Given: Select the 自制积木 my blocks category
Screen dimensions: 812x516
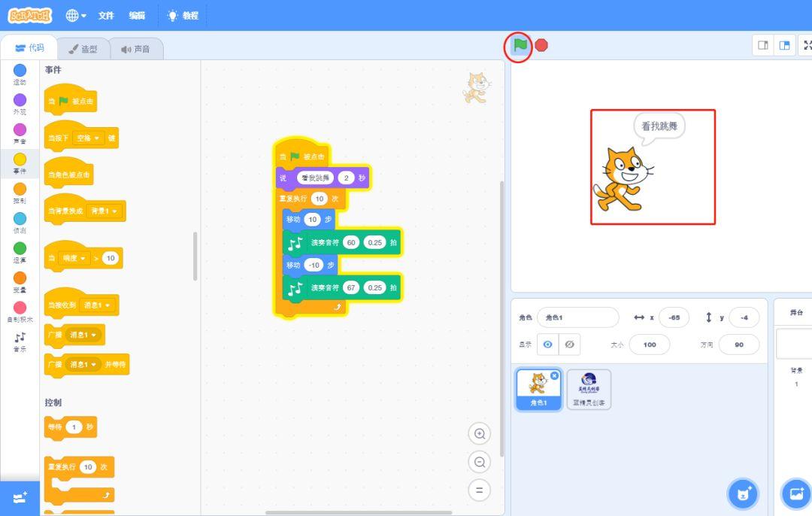Looking at the screenshot, I should pyautogui.click(x=20, y=311).
